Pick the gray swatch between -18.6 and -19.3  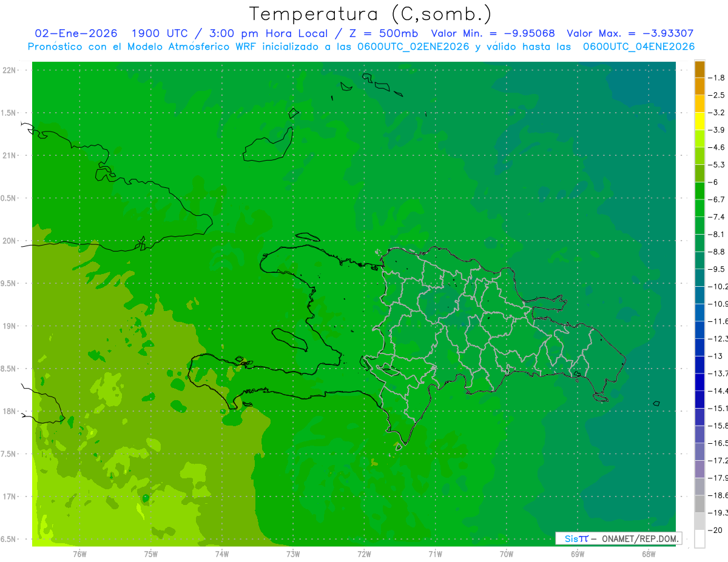click(699, 504)
